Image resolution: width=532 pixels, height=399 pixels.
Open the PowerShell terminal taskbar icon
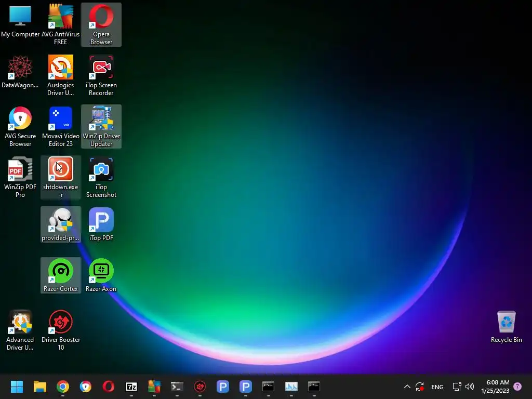(177, 387)
